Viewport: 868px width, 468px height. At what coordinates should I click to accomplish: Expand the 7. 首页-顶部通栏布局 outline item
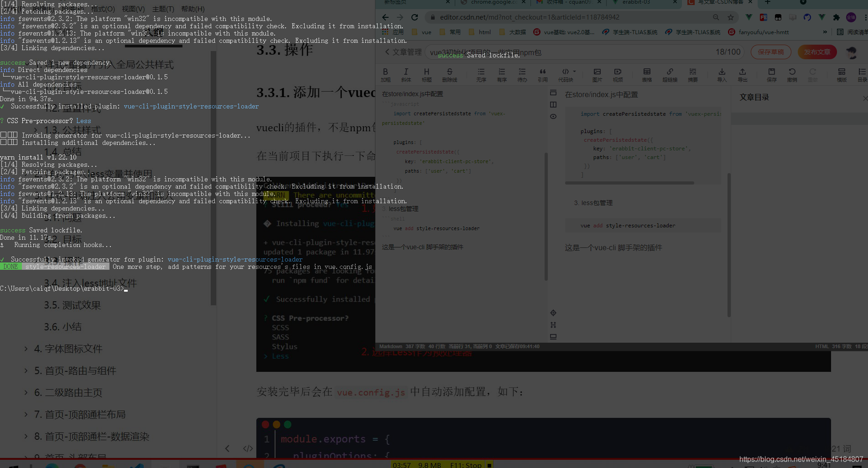point(26,414)
